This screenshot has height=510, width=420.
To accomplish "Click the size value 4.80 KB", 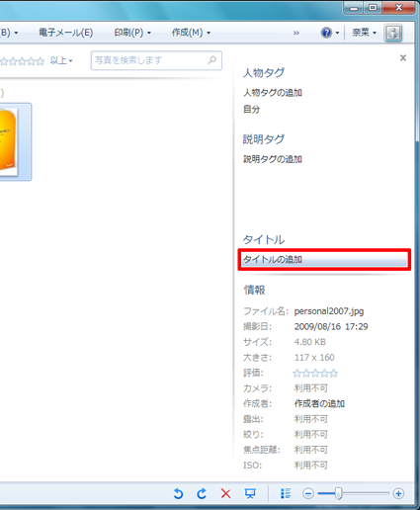I will (309, 342).
